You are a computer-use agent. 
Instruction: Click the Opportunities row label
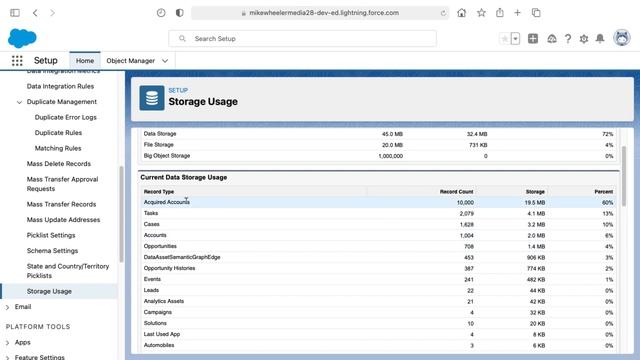pos(160,246)
